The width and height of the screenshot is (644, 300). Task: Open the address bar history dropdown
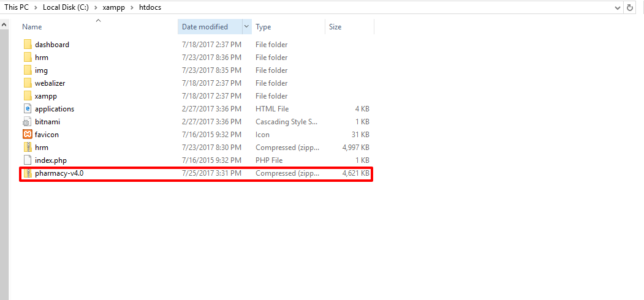tap(618, 7)
